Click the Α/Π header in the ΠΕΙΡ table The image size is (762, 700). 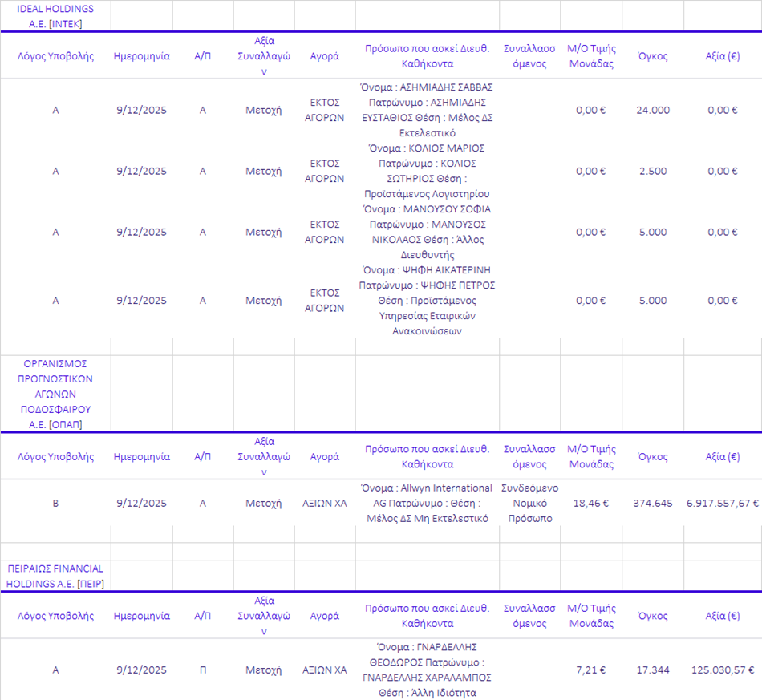pos(203,616)
